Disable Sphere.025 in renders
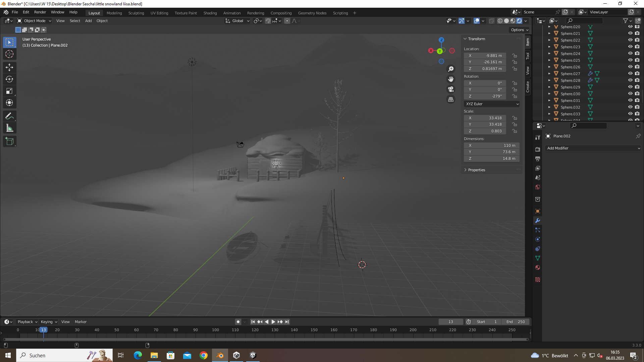This screenshot has width=644, height=362. [x=637, y=60]
